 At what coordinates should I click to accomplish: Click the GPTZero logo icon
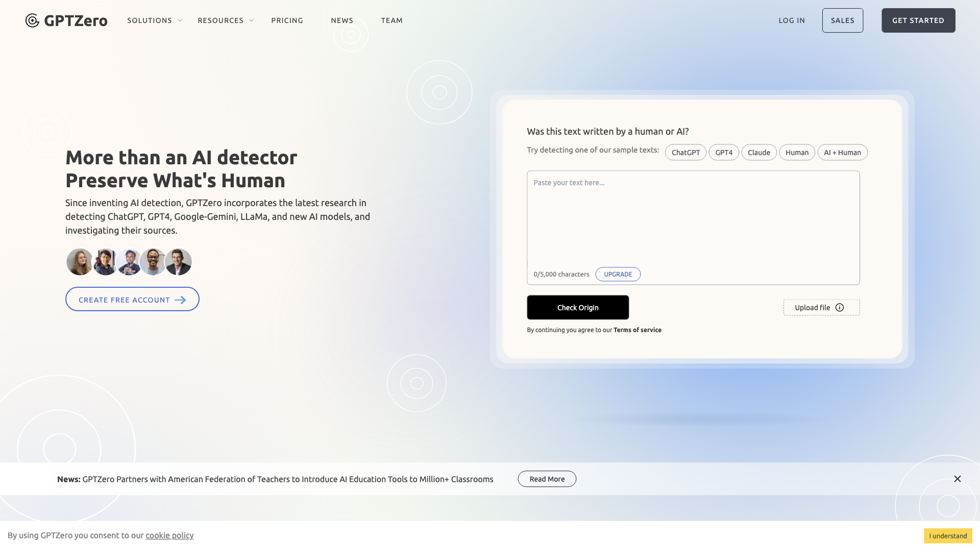coord(32,20)
